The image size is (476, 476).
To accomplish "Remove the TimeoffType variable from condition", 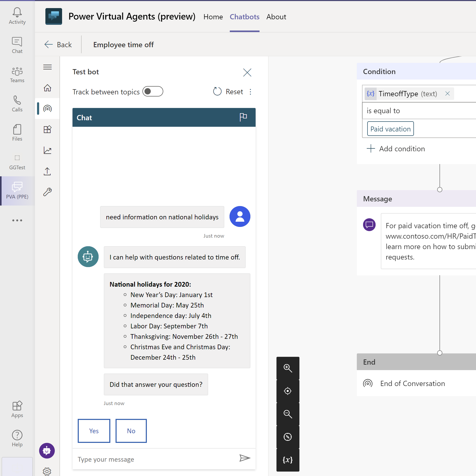I will pos(448,93).
